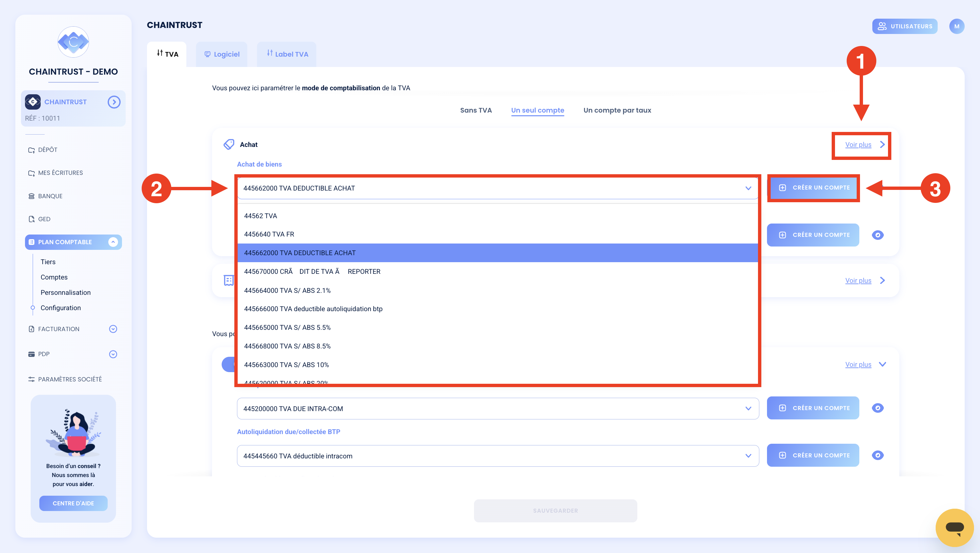Viewport: 980px width, 553px height.
Task: Select 4456640 TVA FR option
Action: click(498, 234)
